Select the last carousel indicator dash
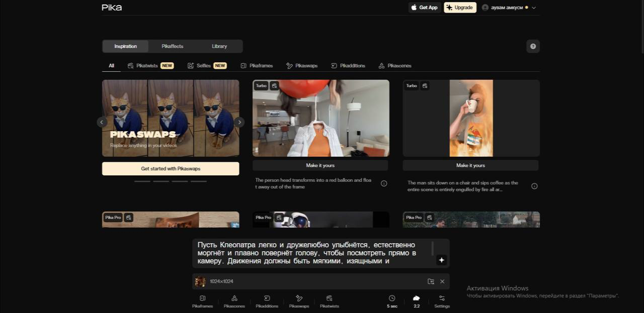Screen dimensions: 644x313 (x=199, y=181)
